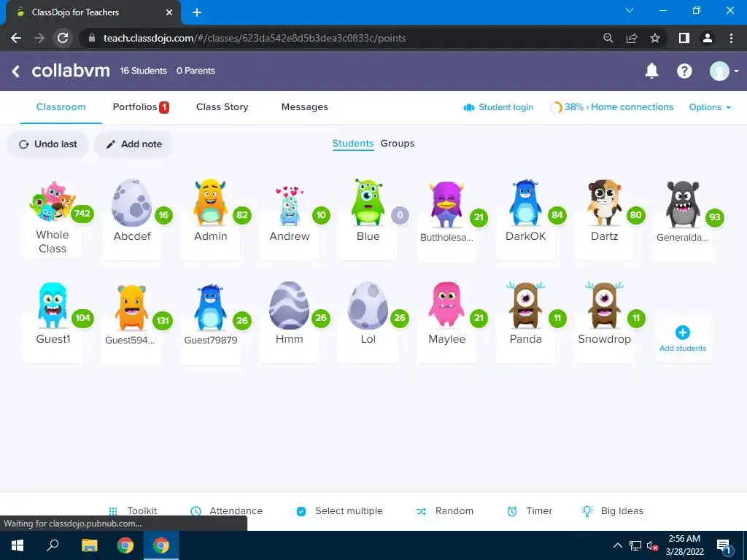
Task: Click the 0 Parents count
Action: (196, 71)
